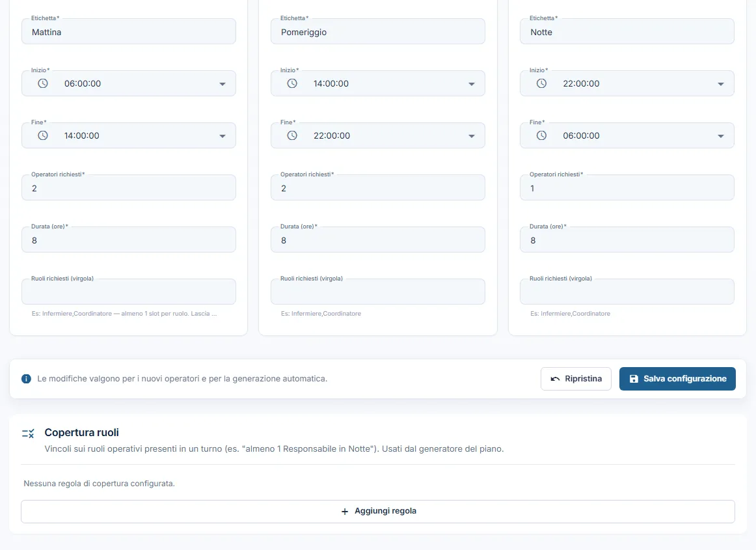Focus the Pomeriggio Operatori richiesti field
This screenshot has width=756, height=550.
378,187
